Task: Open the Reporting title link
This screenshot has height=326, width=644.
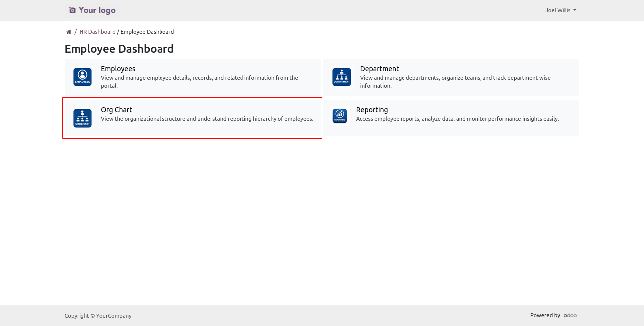Action: [x=372, y=110]
